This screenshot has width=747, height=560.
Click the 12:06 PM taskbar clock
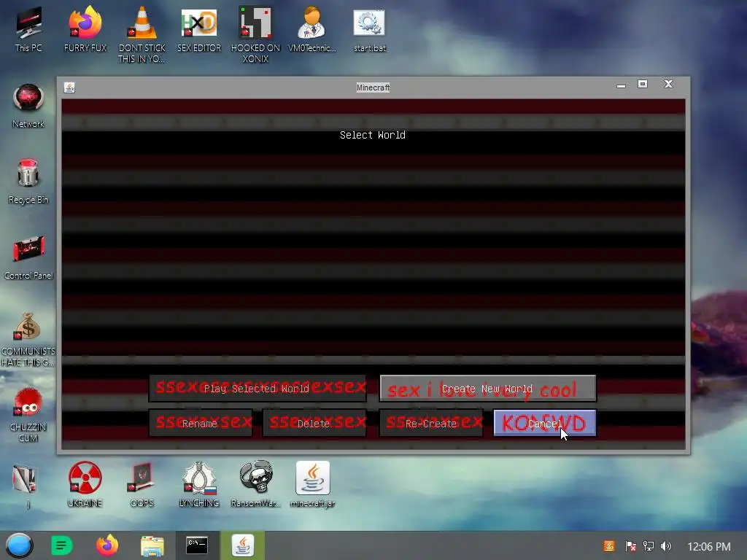click(x=709, y=546)
